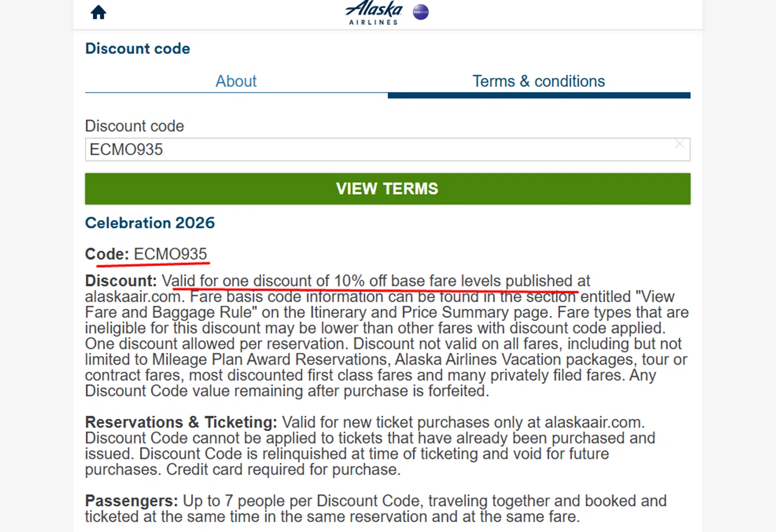776x532 pixels.
Task: Click the "Discount code" label above the field
Action: tap(135, 126)
